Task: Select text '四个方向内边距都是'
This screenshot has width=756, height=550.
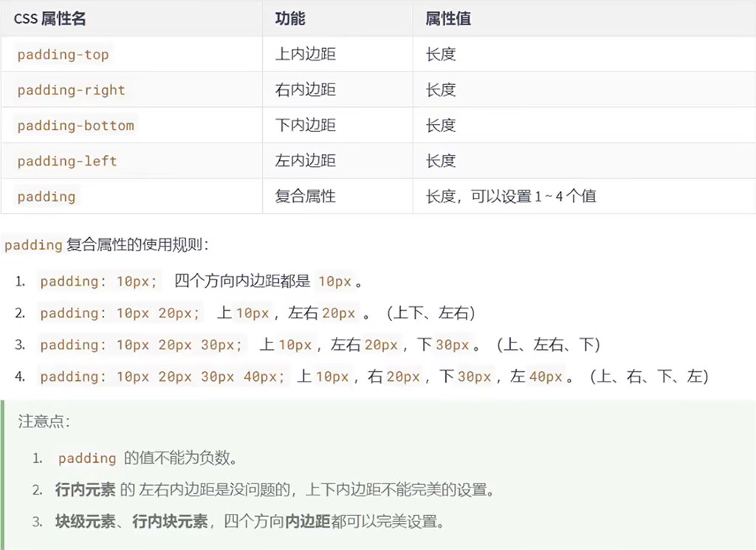Action: point(242,281)
